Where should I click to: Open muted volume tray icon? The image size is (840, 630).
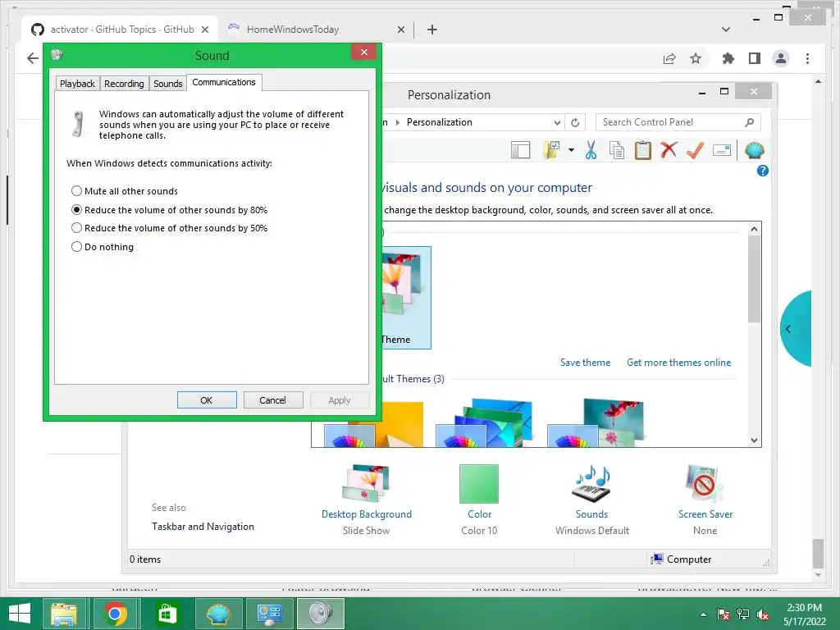tap(763, 614)
